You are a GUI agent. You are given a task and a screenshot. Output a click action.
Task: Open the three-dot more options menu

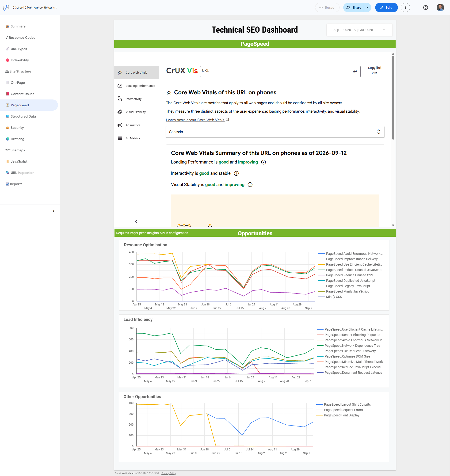pos(405,8)
